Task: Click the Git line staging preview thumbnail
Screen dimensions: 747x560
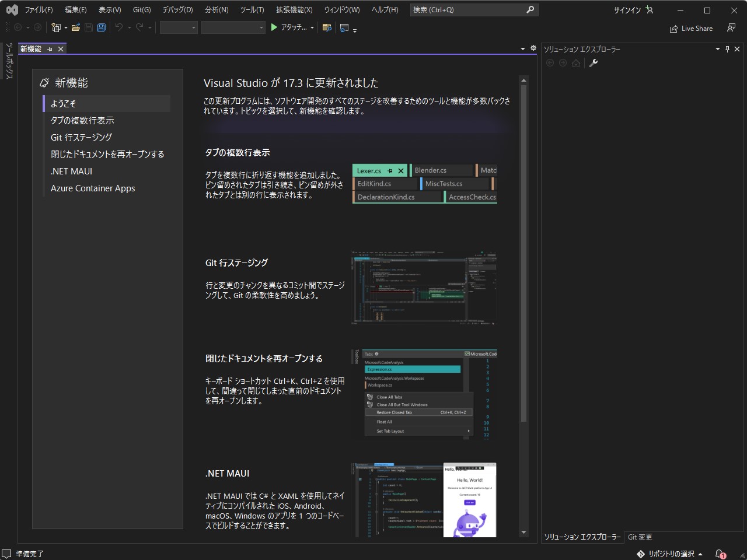Action: click(x=424, y=288)
